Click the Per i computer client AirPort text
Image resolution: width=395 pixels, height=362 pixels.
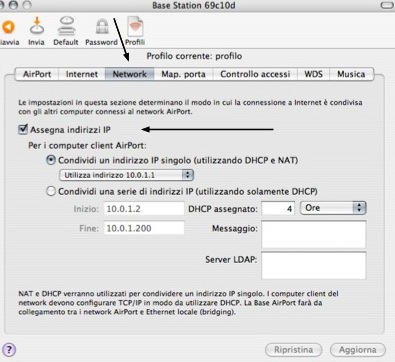point(87,146)
